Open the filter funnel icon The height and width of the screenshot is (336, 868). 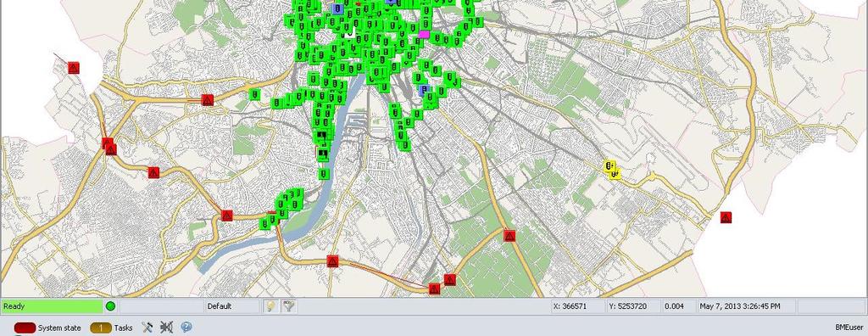pos(288,306)
